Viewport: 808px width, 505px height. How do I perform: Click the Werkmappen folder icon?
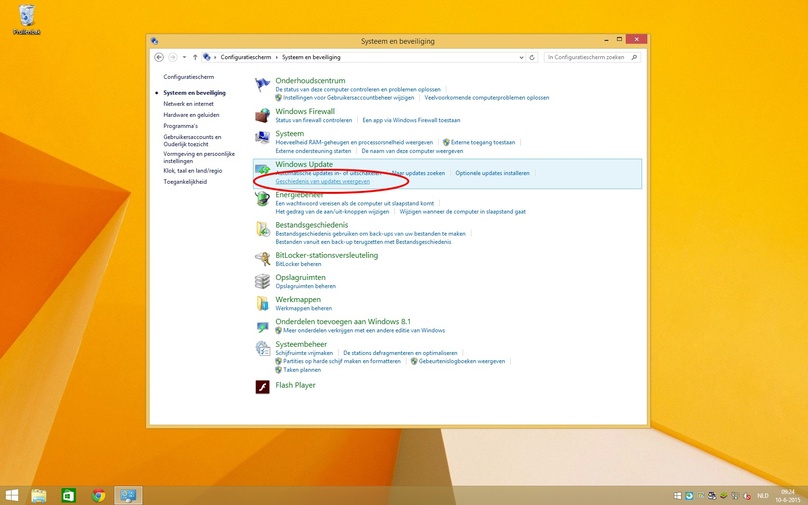click(x=262, y=304)
